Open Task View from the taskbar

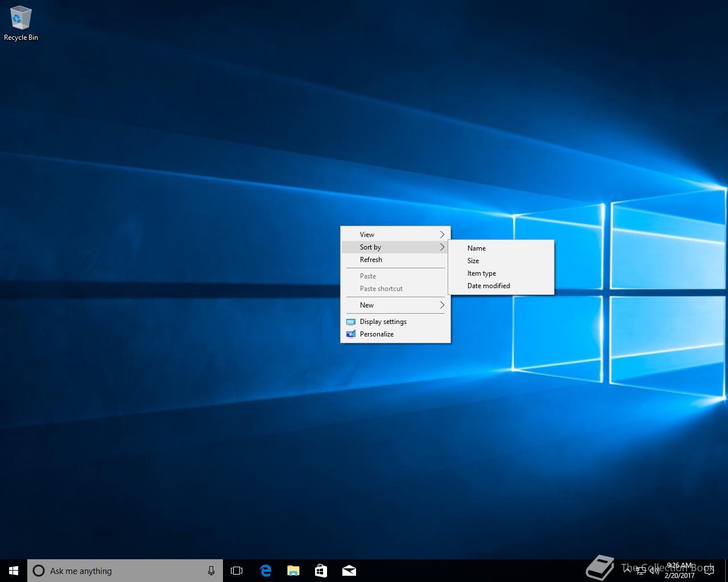click(x=237, y=571)
